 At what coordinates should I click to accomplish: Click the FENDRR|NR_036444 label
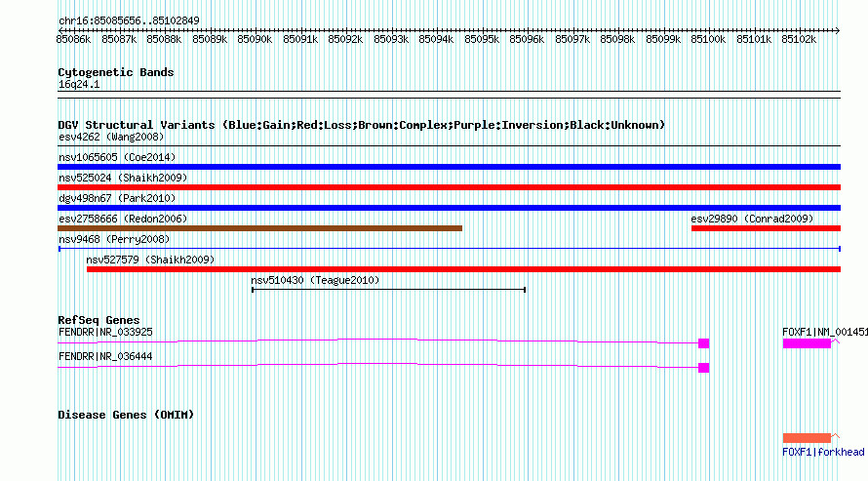point(105,356)
